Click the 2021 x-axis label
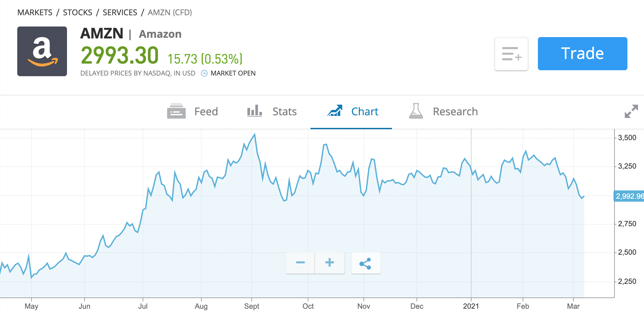Image resolution: width=644 pixels, height=316 pixels. pyautogui.click(x=471, y=306)
